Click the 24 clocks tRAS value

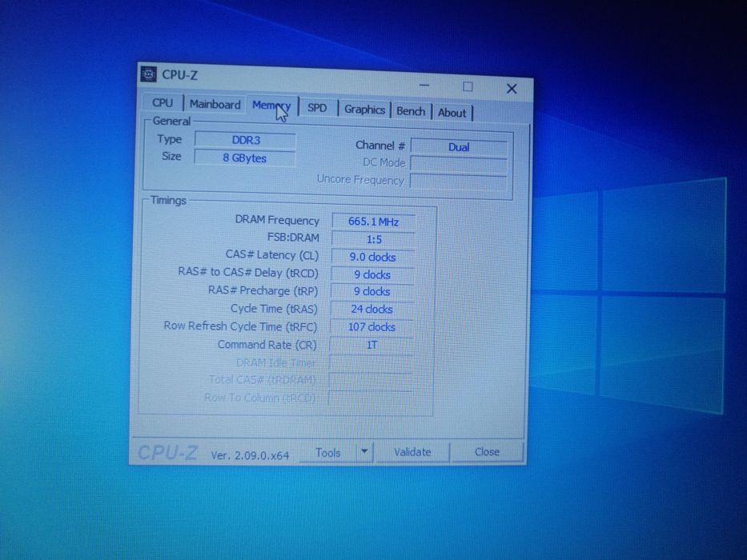pyautogui.click(x=371, y=309)
